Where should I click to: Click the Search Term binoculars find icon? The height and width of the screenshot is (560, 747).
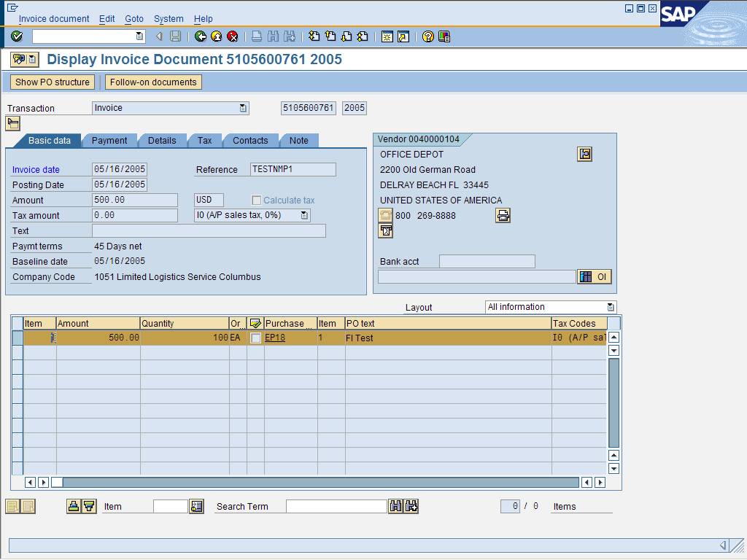point(395,506)
